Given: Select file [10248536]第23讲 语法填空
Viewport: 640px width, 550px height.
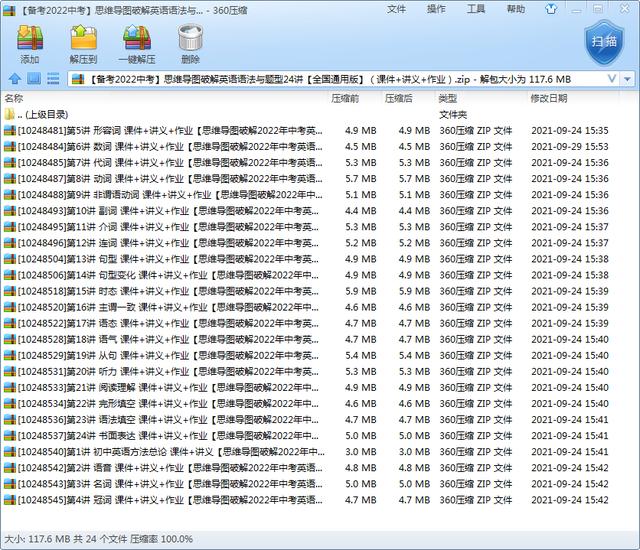Looking at the screenshot, I should (168, 419).
